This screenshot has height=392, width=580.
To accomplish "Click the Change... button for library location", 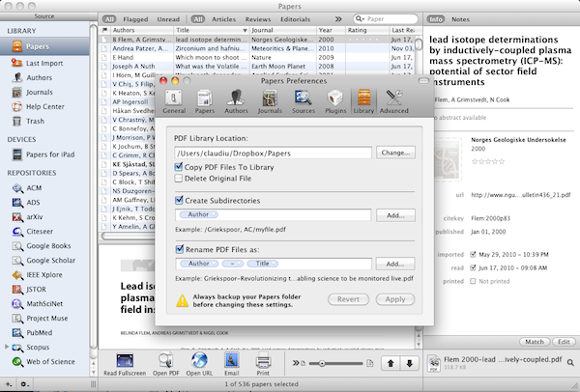I will coord(395,153).
